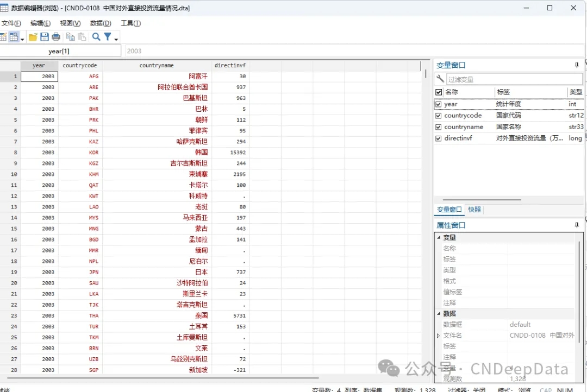
Task: Click the 2195 value for 柬埔寨
Action: 230,174
